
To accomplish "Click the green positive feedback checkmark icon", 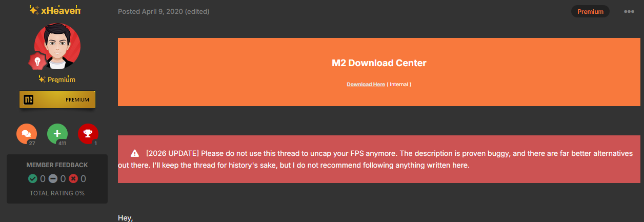I will 33,179.
